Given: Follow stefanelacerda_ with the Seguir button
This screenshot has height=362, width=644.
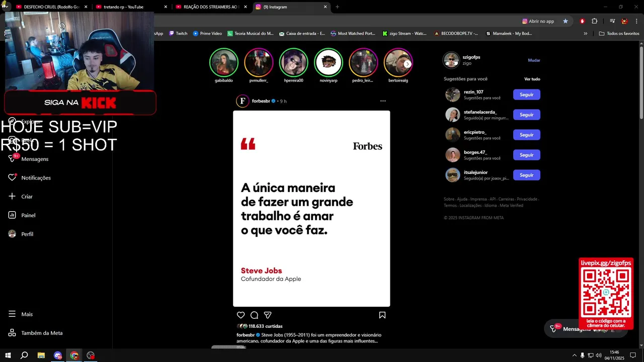Looking at the screenshot, I should pyautogui.click(x=527, y=115).
